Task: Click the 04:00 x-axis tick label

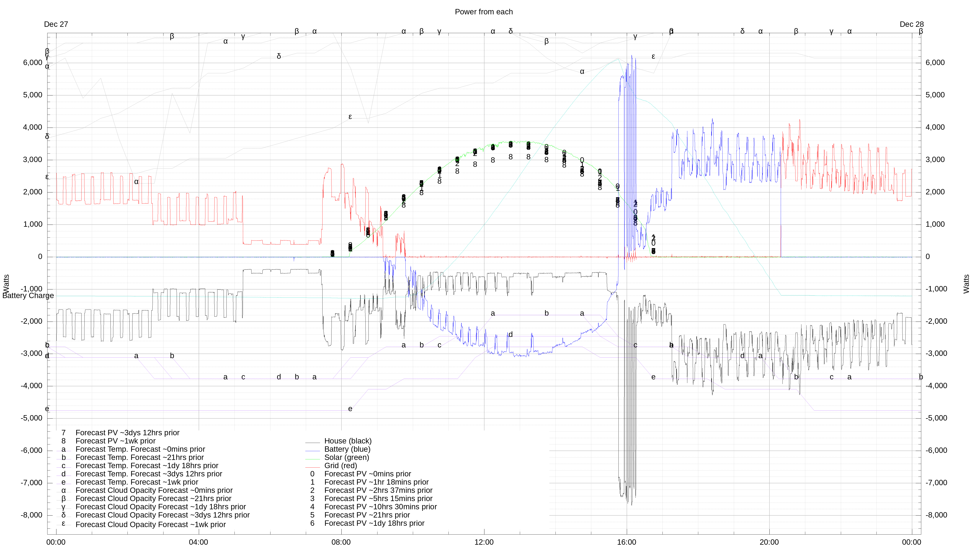Action: (199, 542)
